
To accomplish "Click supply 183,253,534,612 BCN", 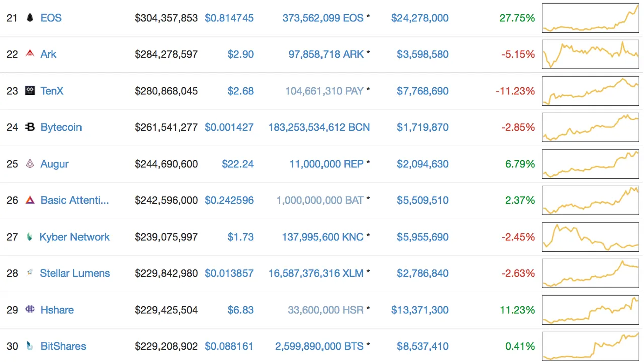I will [319, 127].
